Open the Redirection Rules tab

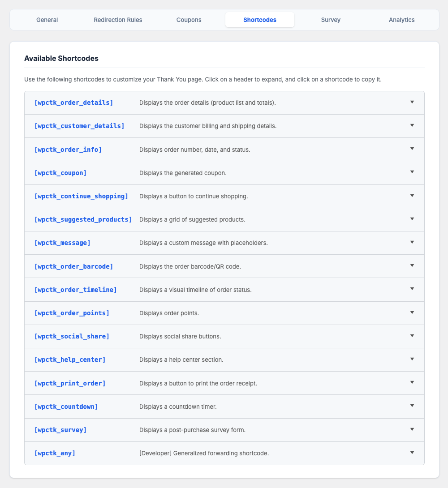(118, 20)
